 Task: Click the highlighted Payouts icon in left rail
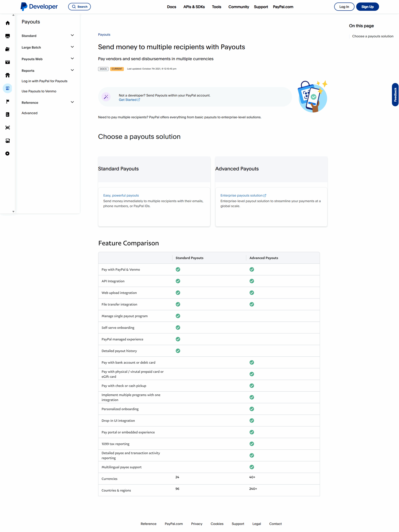[7, 88]
